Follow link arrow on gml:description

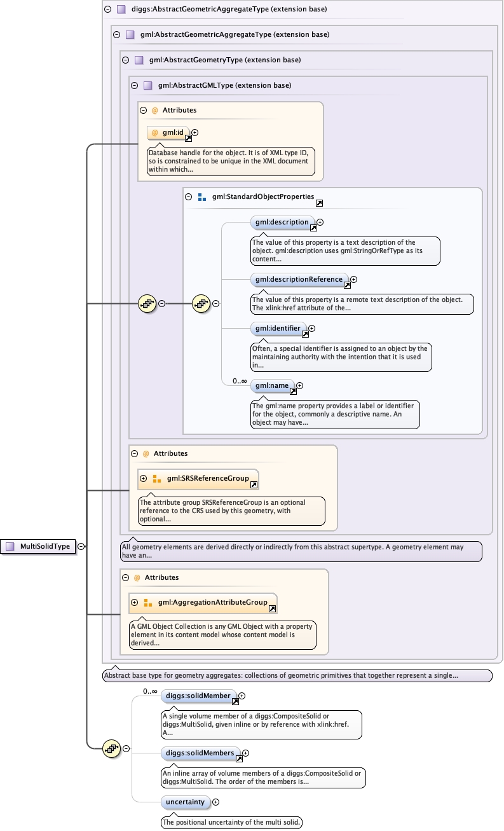[313, 228]
